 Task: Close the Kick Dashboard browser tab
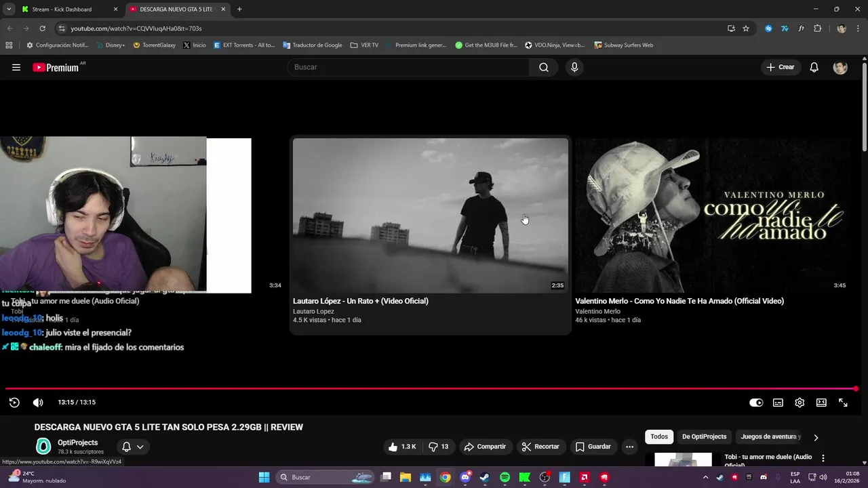[x=115, y=9]
